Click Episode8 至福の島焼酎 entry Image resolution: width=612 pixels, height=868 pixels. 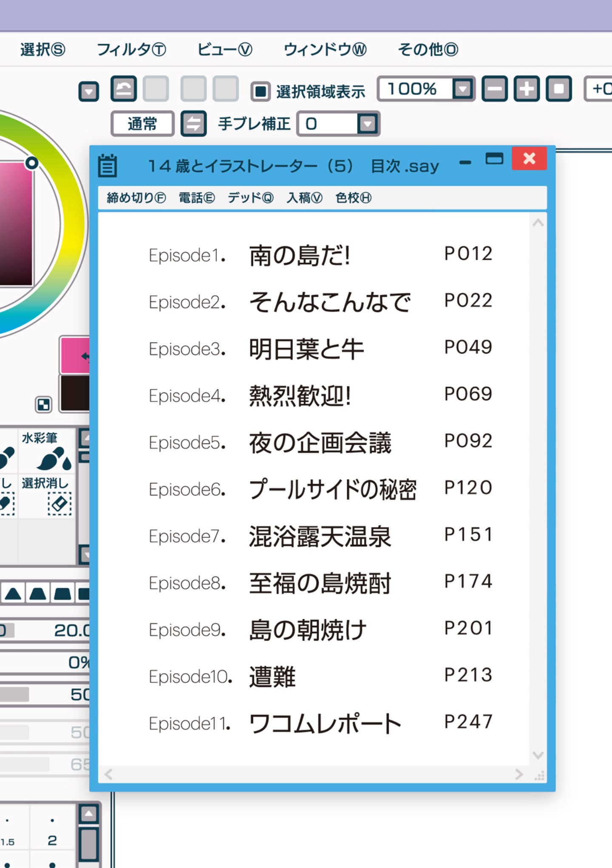coord(320,583)
